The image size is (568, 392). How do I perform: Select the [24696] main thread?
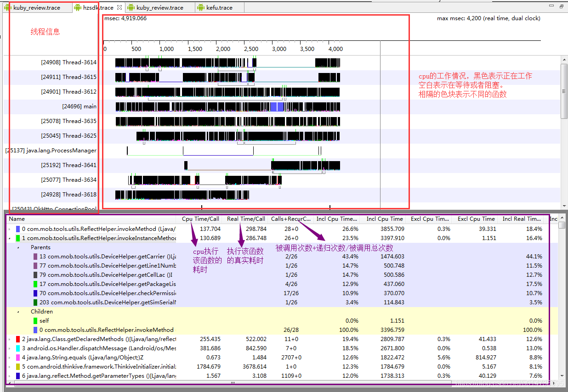coord(79,106)
